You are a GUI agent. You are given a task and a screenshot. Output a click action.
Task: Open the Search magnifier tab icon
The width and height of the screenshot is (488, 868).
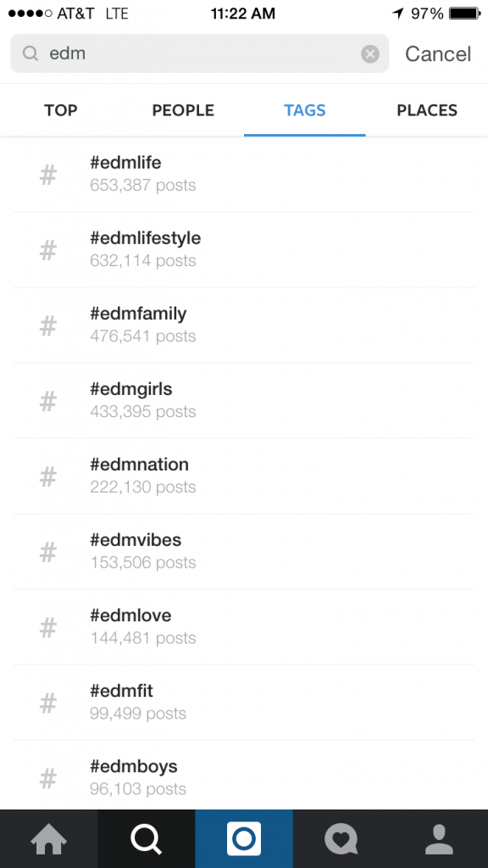(x=146, y=839)
